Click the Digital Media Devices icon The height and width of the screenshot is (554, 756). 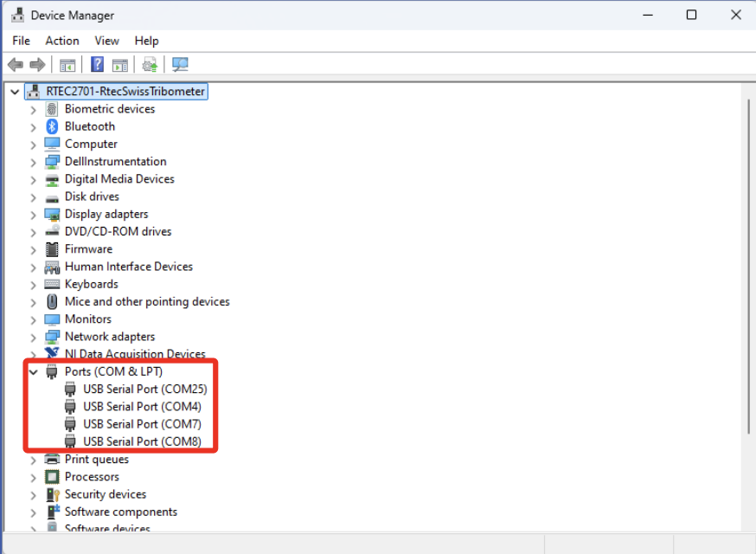pyautogui.click(x=52, y=180)
